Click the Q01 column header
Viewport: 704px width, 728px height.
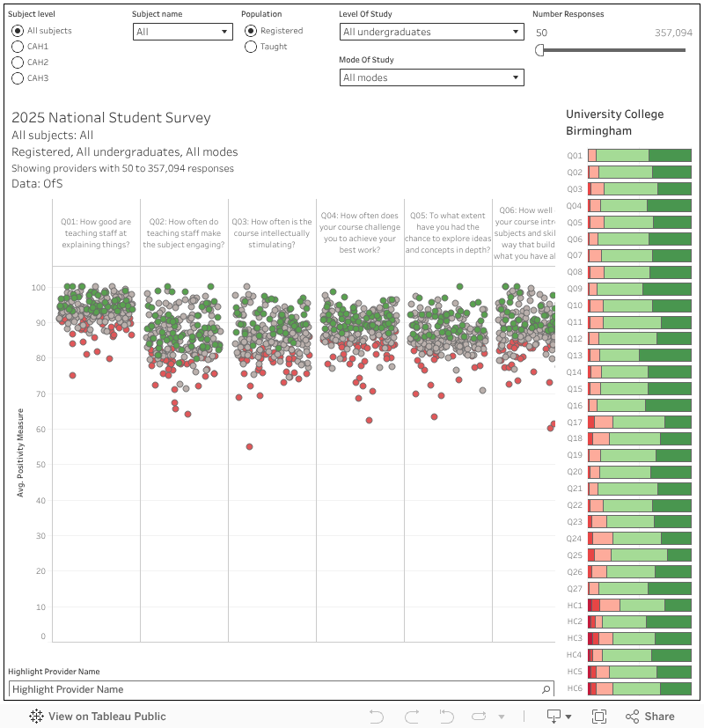(x=96, y=233)
